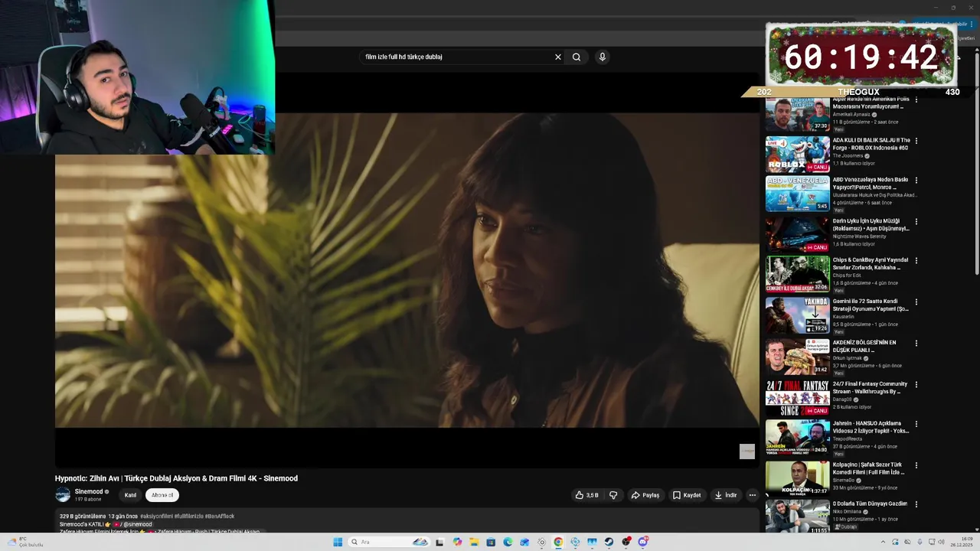Open Gemini ile 72 Saatte video thumbnail

pos(797,315)
